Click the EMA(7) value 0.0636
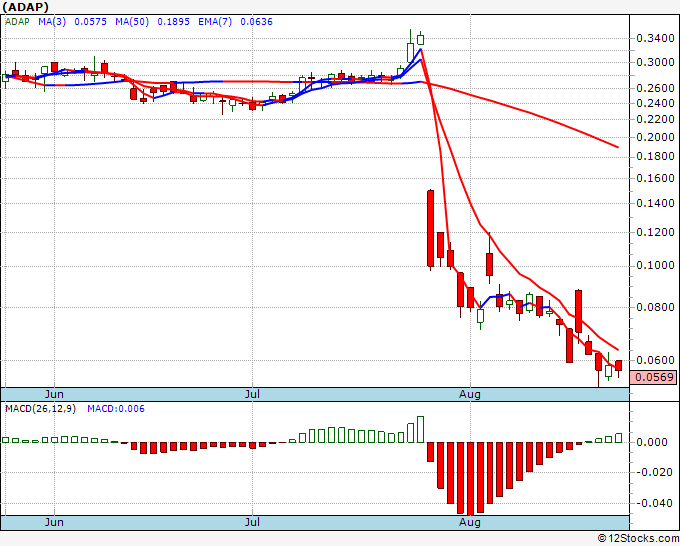The height and width of the screenshot is (546, 680). [256, 21]
